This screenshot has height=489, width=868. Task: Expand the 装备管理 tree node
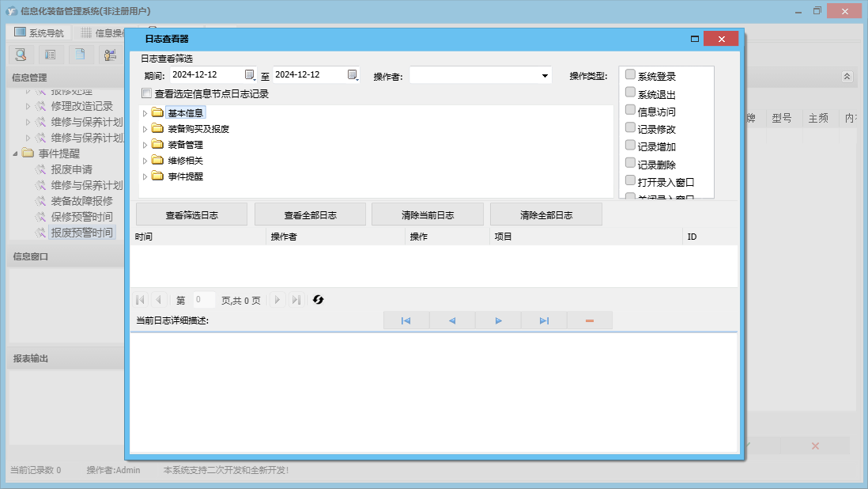coord(145,145)
